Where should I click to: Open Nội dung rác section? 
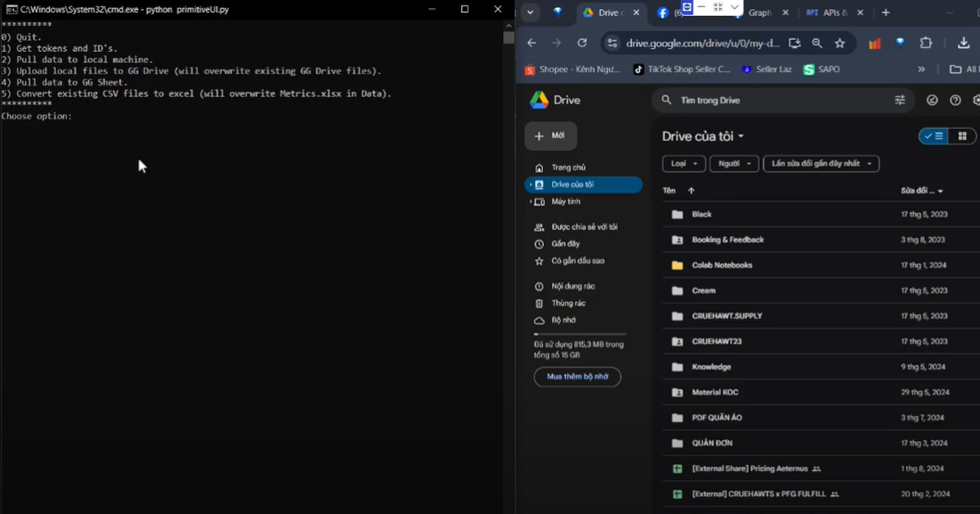coord(572,286)
